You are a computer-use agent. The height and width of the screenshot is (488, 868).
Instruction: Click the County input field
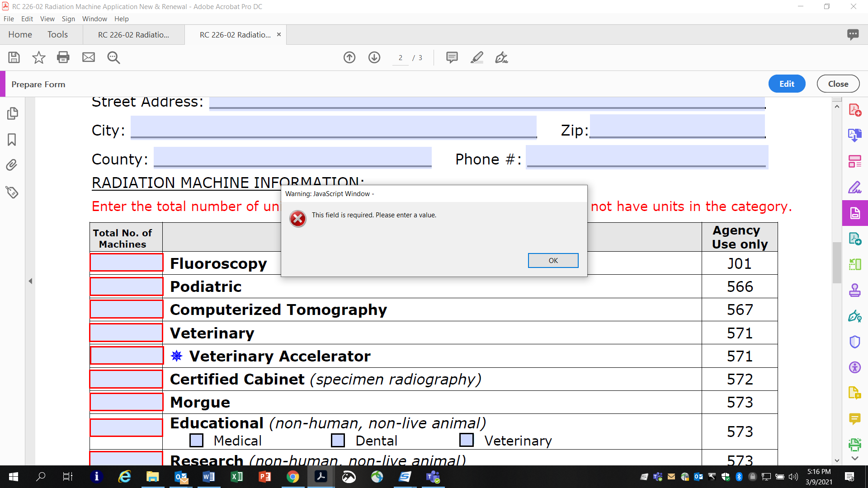[x=292, y=158]
